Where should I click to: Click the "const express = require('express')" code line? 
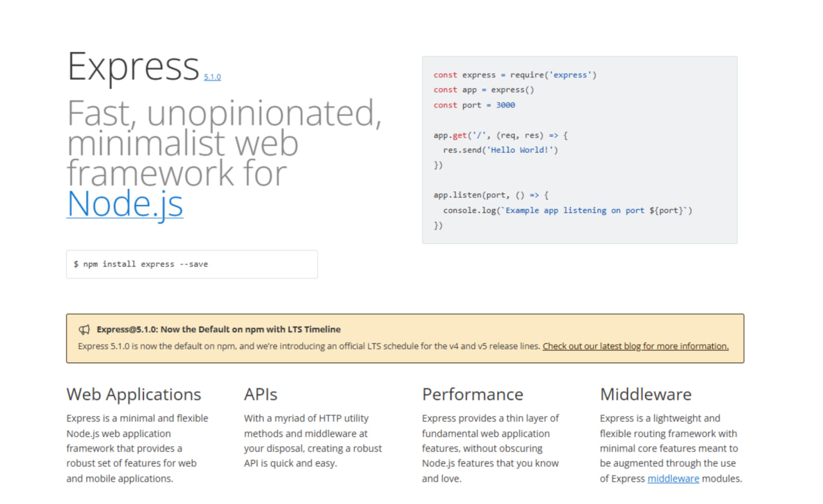tap(515, 75)
